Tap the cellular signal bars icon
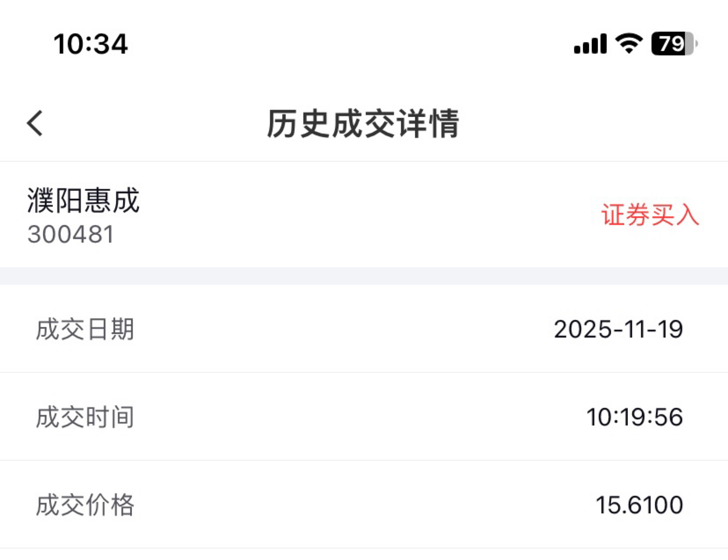Screen dimensions: 728x560 (x=590, y=44)
